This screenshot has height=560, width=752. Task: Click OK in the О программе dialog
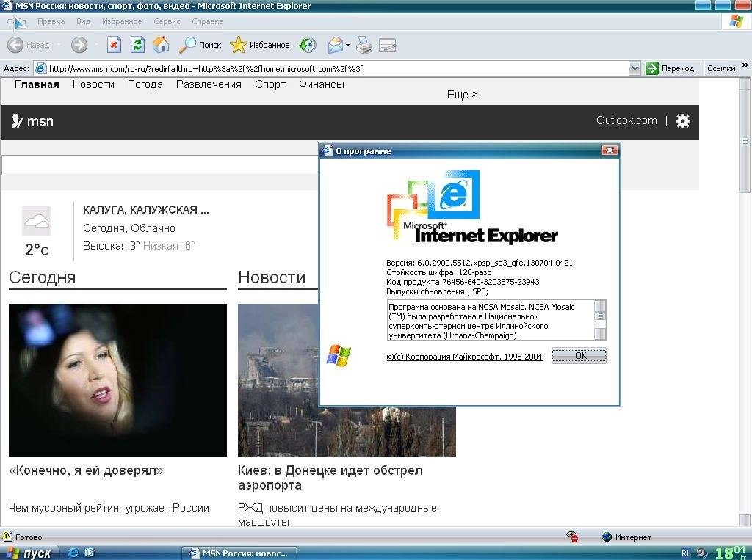pos(579,356)
